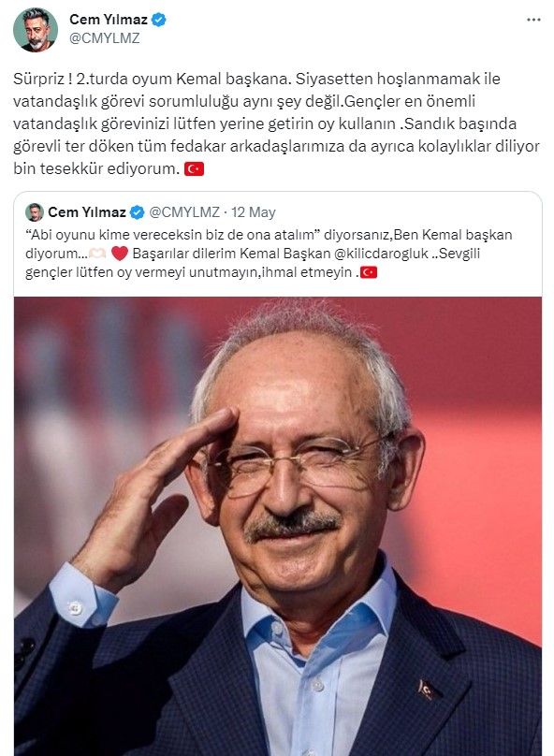Click the heart hands emoji after diyorum

[x=98, y=254]
